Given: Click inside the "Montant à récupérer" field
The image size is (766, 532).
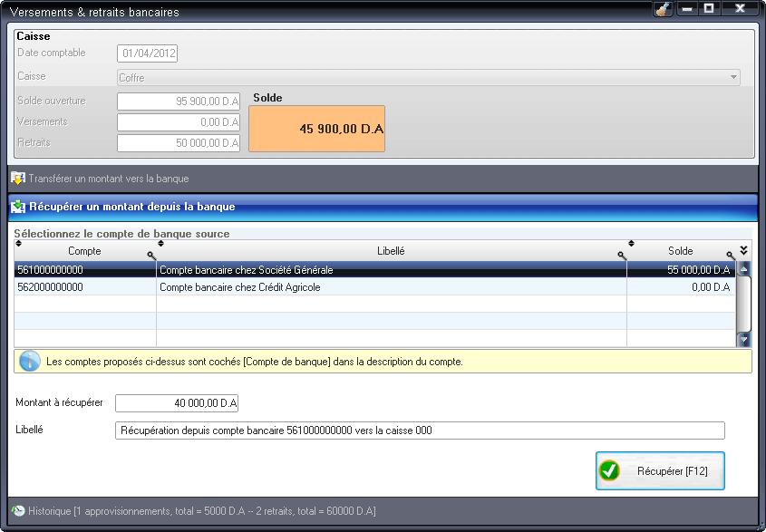Looking at the screenshot, I should (177, 403).
